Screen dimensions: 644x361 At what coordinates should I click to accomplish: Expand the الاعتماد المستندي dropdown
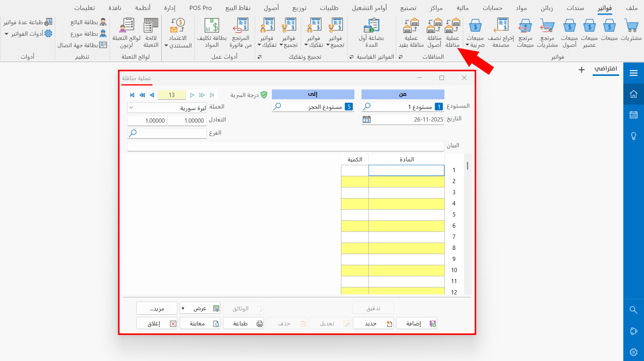tap(166, 46)
